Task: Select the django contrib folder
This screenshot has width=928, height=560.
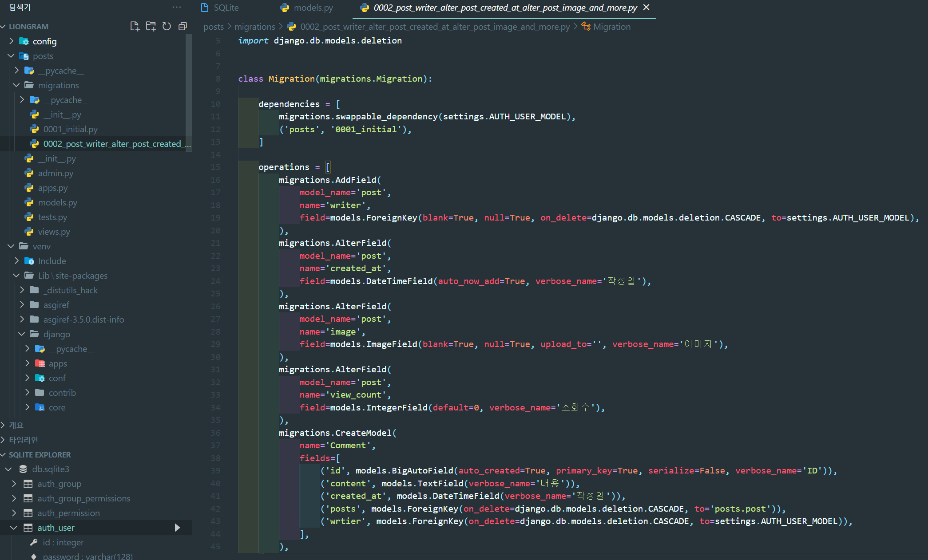Action: (62, 393)
